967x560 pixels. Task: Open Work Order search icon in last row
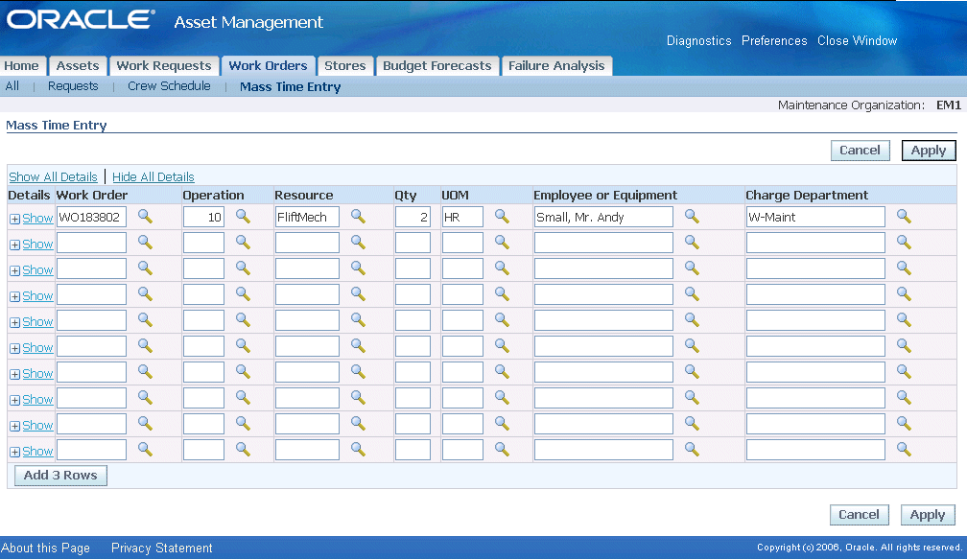click(x=145, y=450)
